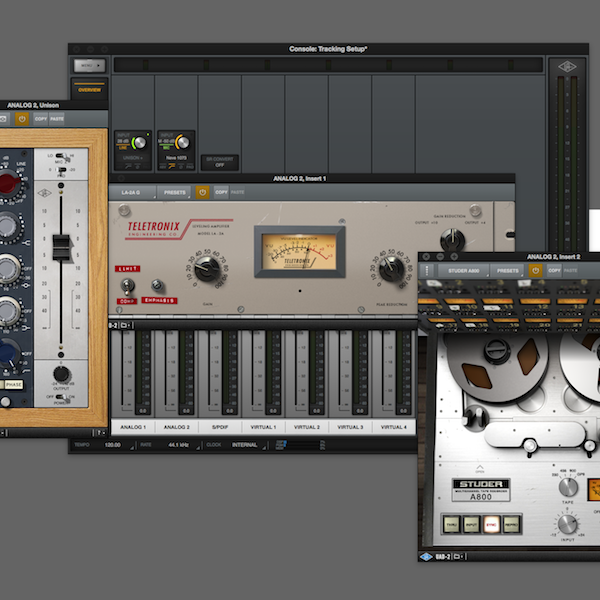The height and width of the screenshot is (600, 600).
Task: Click the UAD-2 diamond icon in Studer footer
Action: point(426,556)
